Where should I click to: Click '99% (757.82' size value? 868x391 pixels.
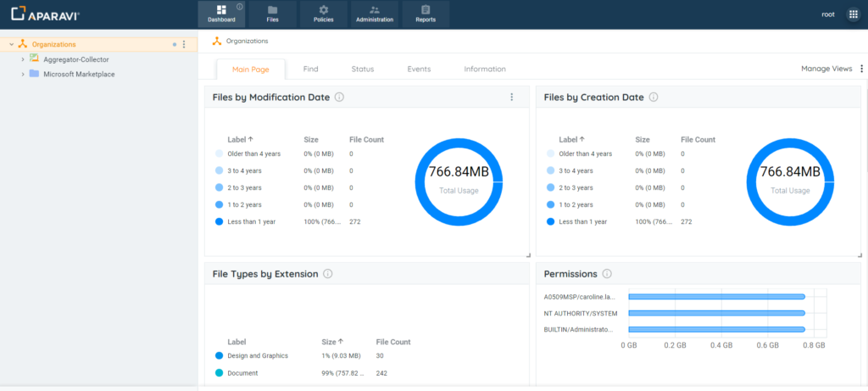tap(342, 373)
